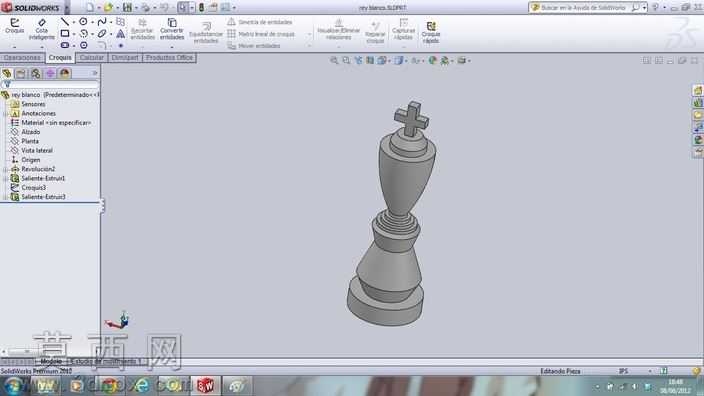Select the Point sketch tool

(x=121, y=45)
